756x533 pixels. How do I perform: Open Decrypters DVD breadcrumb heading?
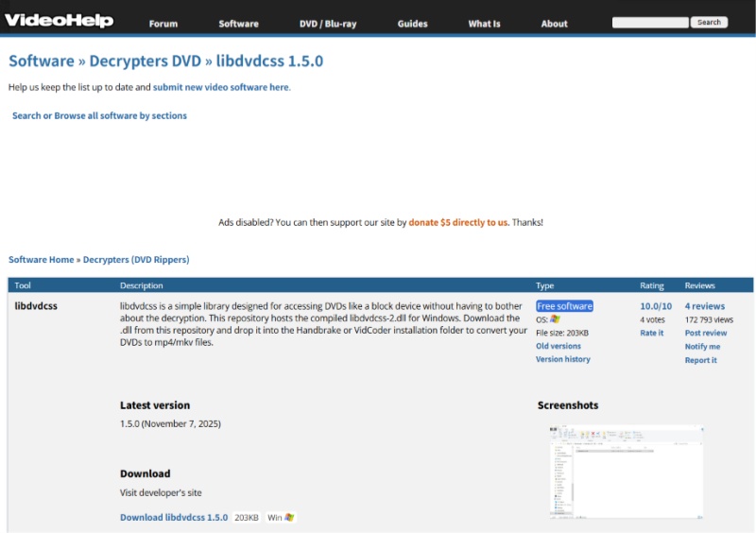click(x=146, y=60)
